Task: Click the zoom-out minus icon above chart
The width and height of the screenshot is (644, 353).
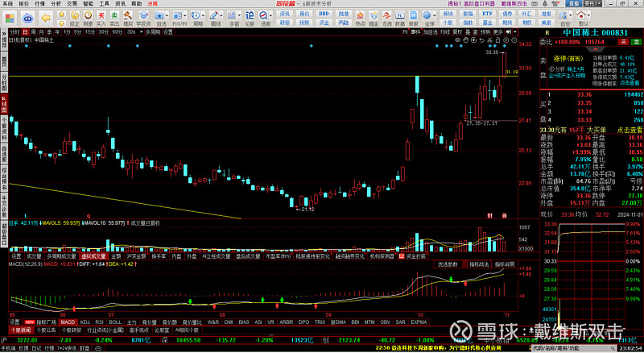Action: 514,40
